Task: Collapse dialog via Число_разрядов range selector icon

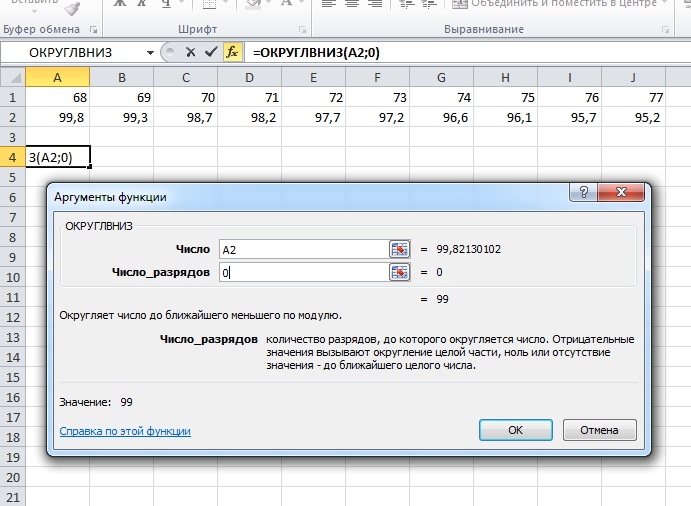Action: click(399, 272)
